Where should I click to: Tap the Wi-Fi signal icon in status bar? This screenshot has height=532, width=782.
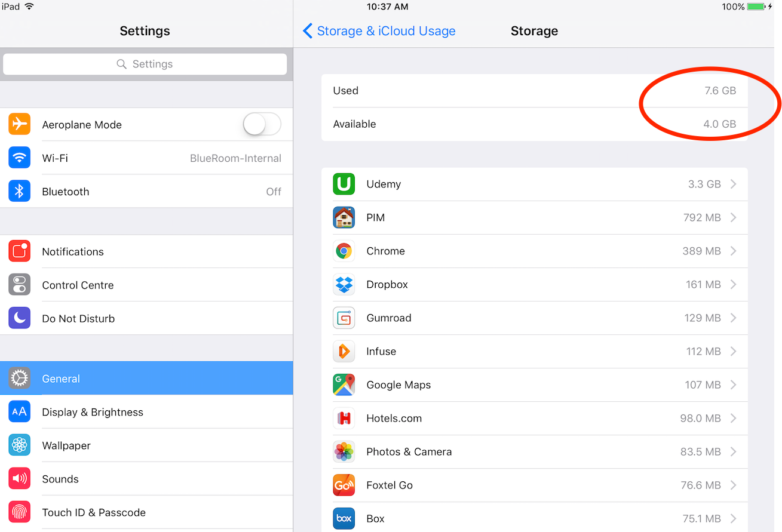(29, 7)
